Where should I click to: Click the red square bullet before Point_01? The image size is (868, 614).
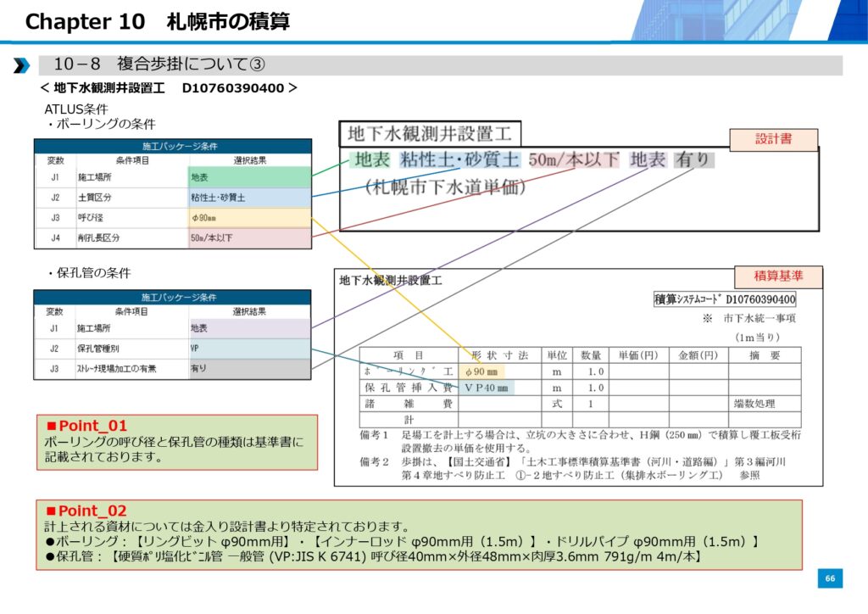50,426
